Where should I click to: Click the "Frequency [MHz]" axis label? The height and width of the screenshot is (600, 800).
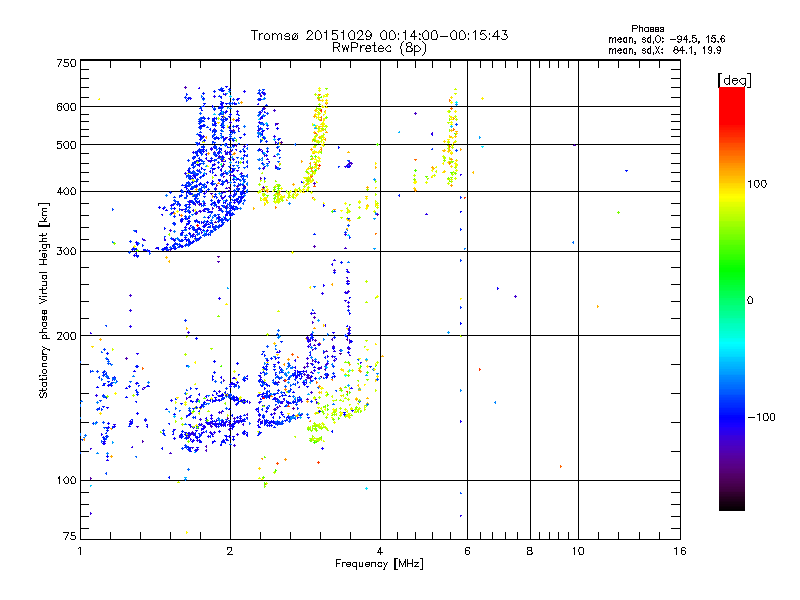(x=379, y=564)
